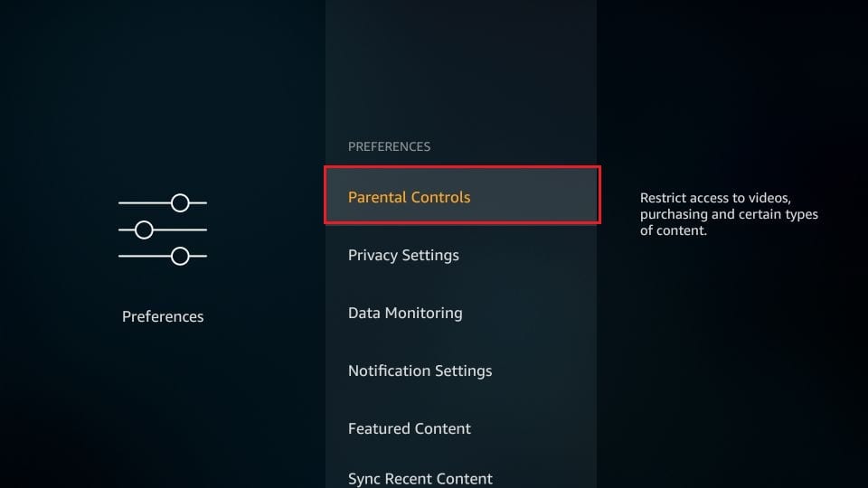This screenshot has width=868, height=488.
Task: Click the bottom slider knob in the Preferences icon
Action: tap(180, 256)
